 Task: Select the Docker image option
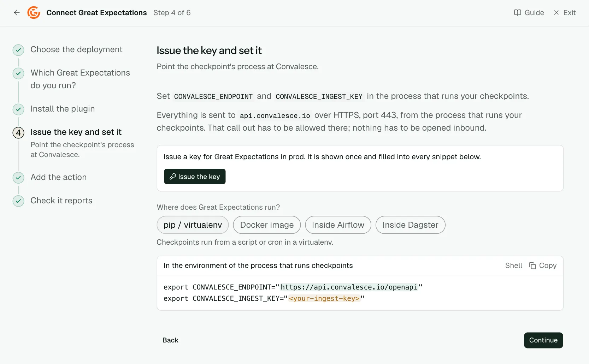click(267, 225)
